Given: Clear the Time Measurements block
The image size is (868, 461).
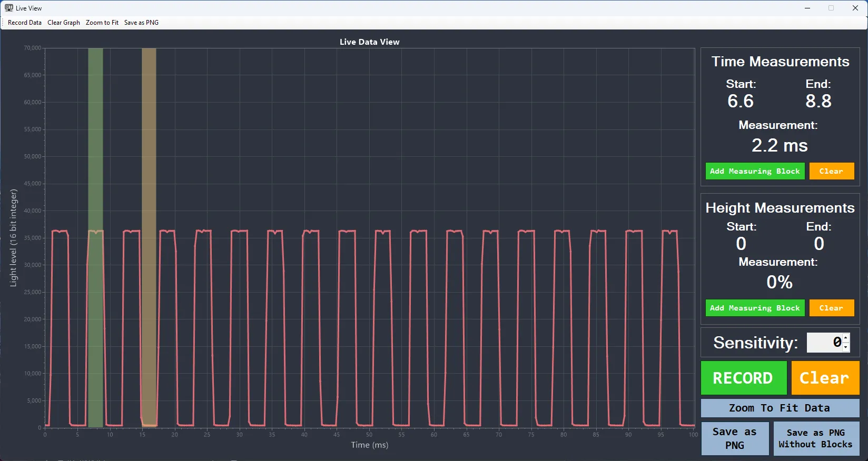Looking at the screenshot, I should [x=831, y=171].
